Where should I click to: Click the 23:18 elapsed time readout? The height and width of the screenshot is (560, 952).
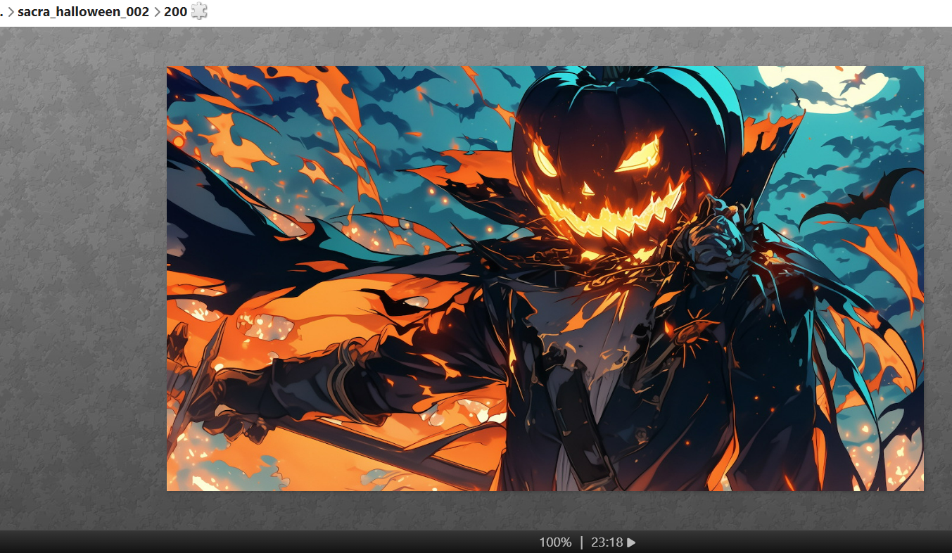click(607, 542)
